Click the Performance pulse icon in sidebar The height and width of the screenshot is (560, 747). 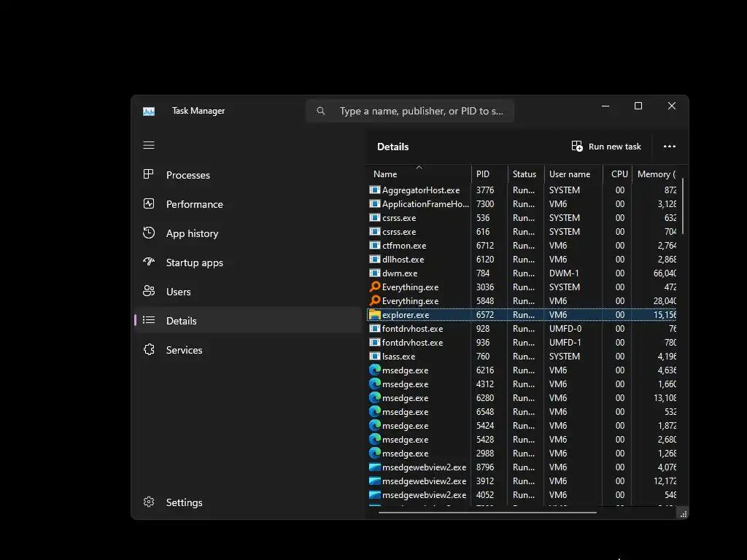click(x=149, y=204)
